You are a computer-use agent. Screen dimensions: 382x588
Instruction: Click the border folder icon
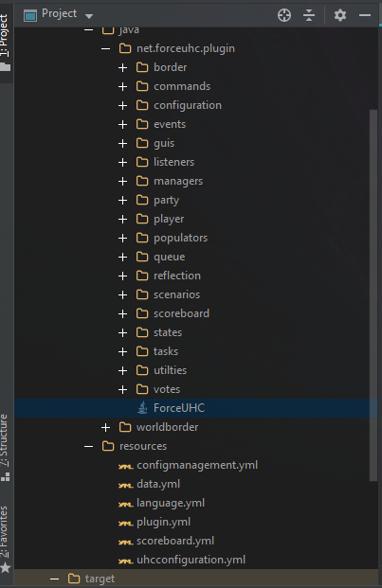(142, 67)
